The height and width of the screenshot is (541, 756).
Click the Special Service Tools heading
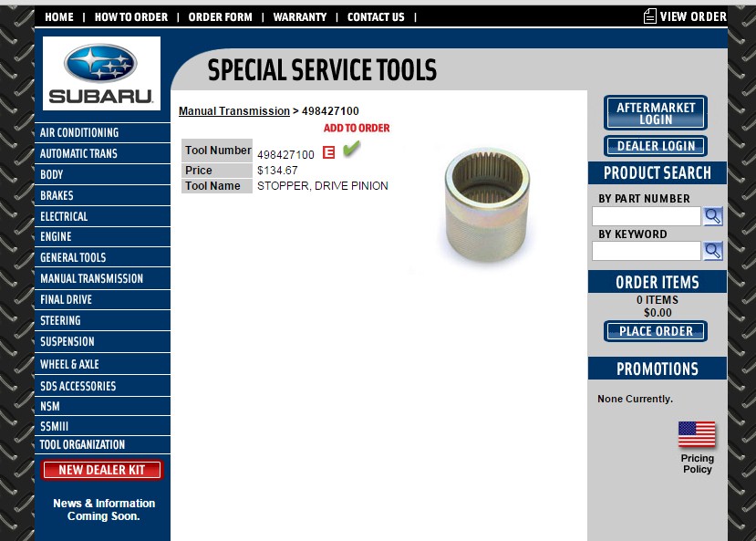point(322,69)
